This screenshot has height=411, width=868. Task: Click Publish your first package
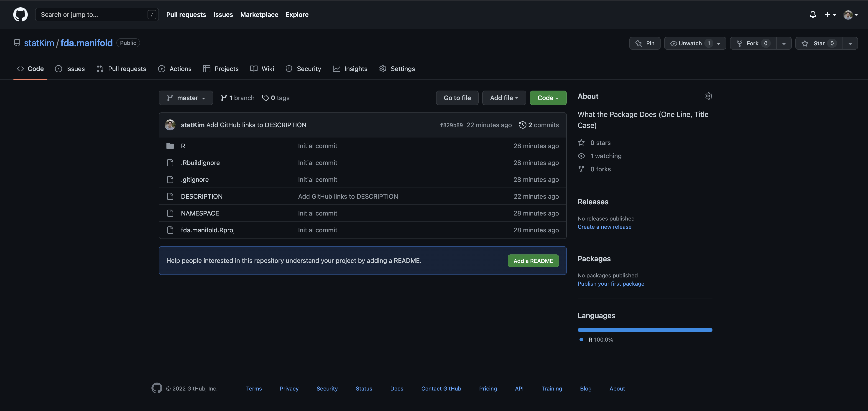coord(611,284)
